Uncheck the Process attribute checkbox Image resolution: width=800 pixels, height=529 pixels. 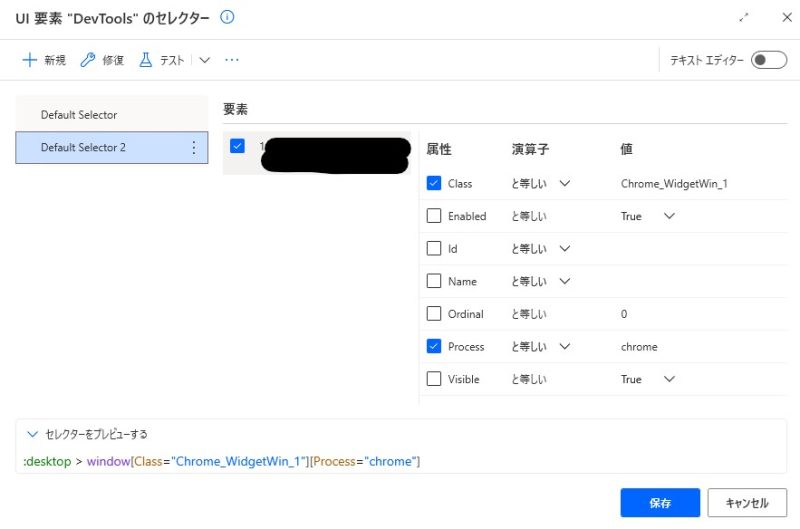(x=434, y=347)
